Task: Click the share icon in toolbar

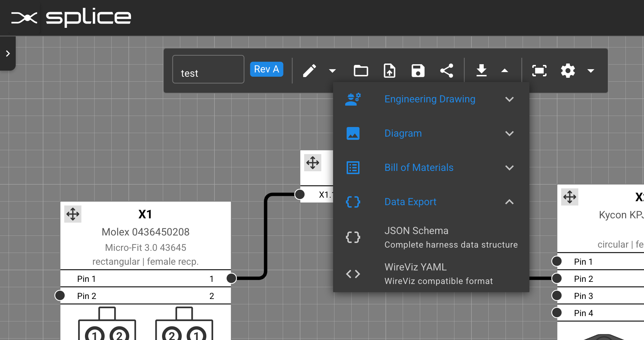Action: point(447,71)
